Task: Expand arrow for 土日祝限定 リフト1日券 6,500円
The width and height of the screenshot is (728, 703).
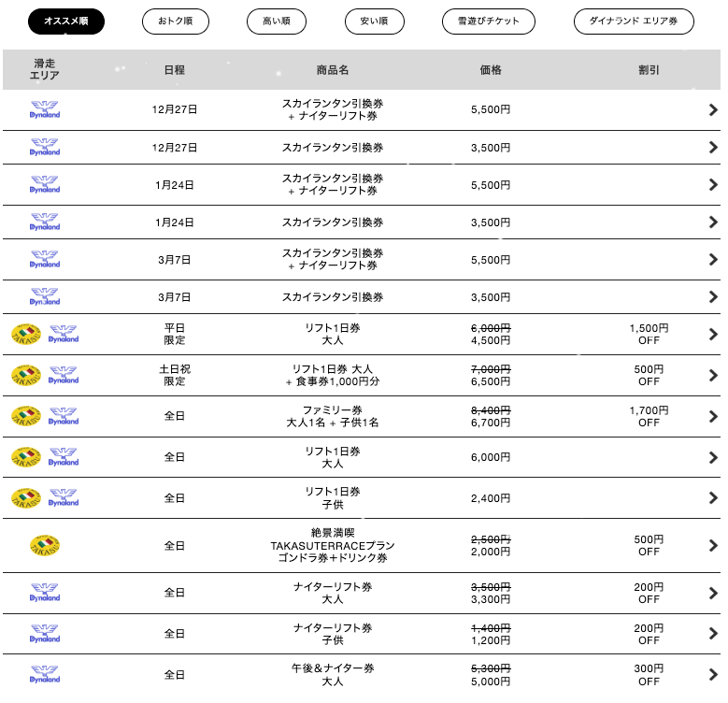Action: tap(713, 375)
